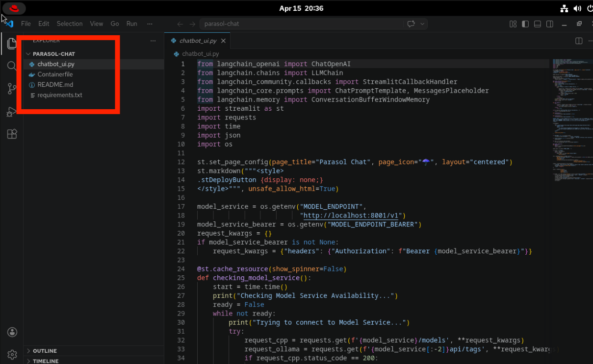Open the Extensions view
Image resolution: width=593 pixels, height=364 pixels.
pos(12,134)
